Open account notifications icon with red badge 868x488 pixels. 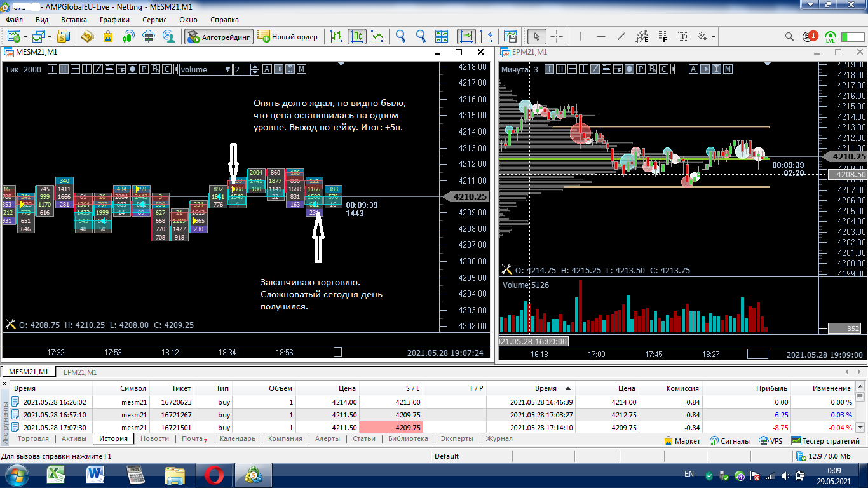[810, 36]
